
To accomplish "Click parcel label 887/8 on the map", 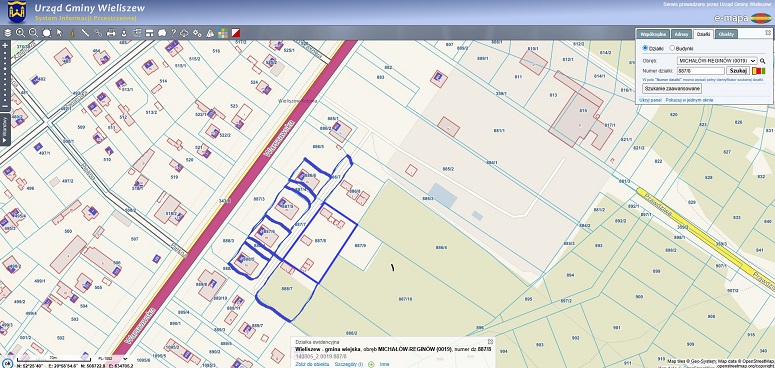I will click(x=320, y=241).
